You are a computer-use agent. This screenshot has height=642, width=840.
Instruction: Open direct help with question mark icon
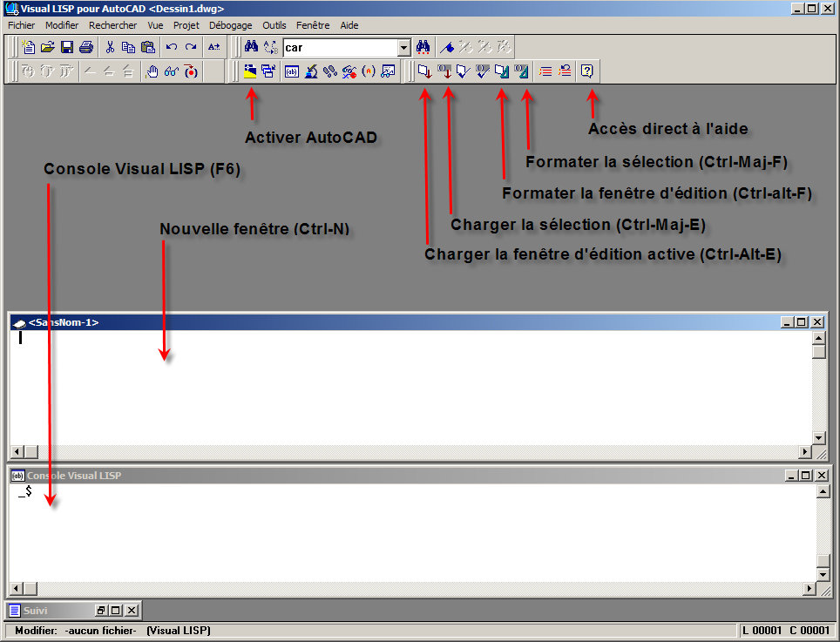pyautogui.click(x=587, y=71)
